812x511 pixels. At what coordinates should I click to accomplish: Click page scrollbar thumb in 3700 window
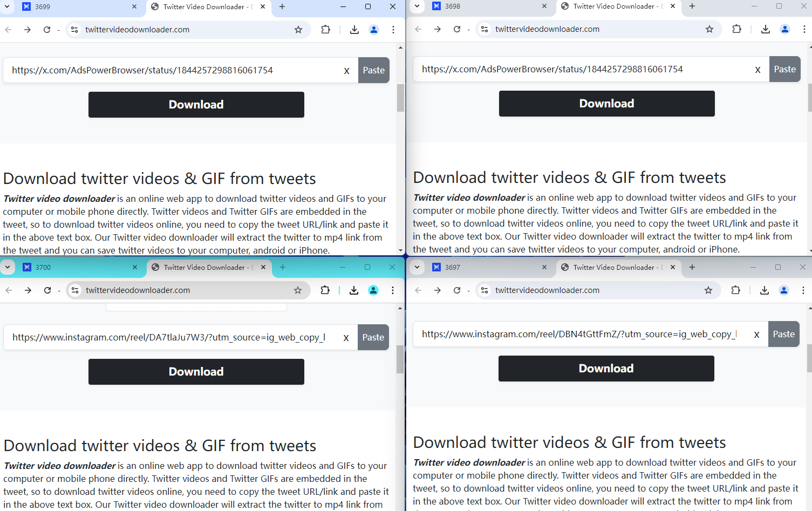click(x=400, y=359)
